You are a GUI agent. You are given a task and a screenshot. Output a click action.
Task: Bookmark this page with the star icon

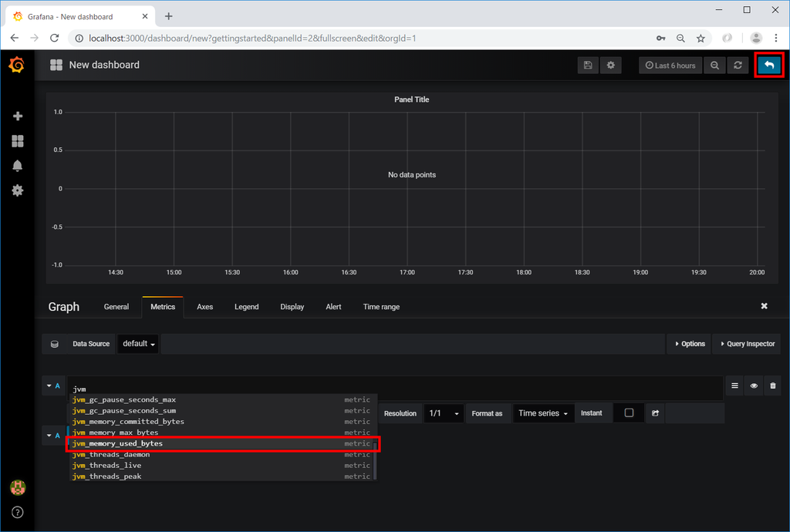pos(701,39)
